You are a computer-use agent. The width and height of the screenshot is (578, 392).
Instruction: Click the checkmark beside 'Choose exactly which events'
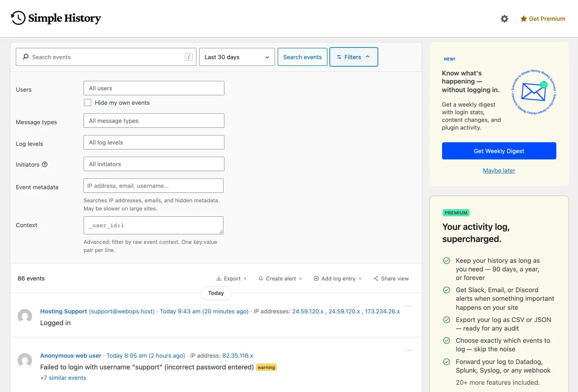pyautogui.click(x=446, y=341)
